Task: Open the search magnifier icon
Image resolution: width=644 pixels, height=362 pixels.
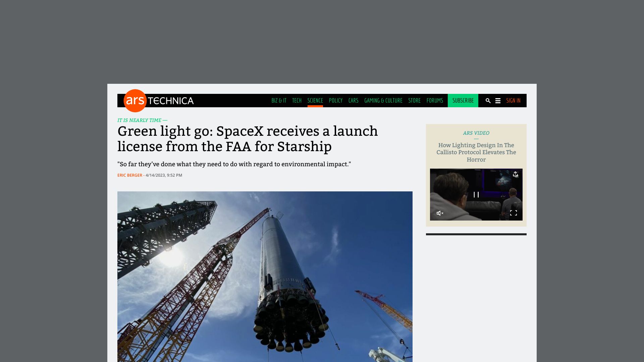Action: pos(488,101)
